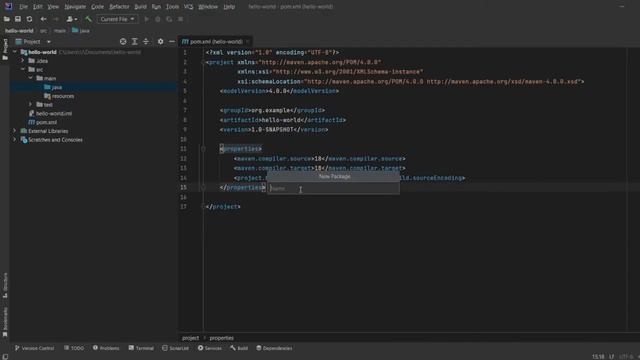The width and height of the screenshot is (640, 360).
Task: Click the Expand All icon in Project panel
Action: point(134,42)
